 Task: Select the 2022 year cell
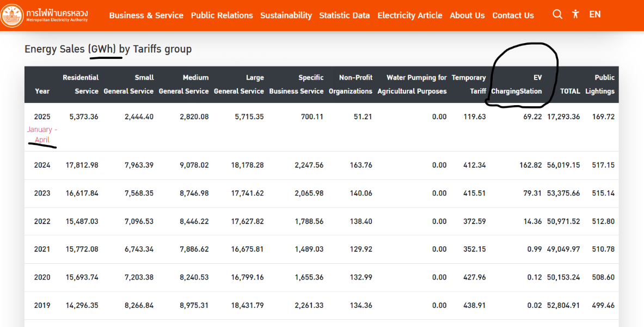click(x=42, y=221)
